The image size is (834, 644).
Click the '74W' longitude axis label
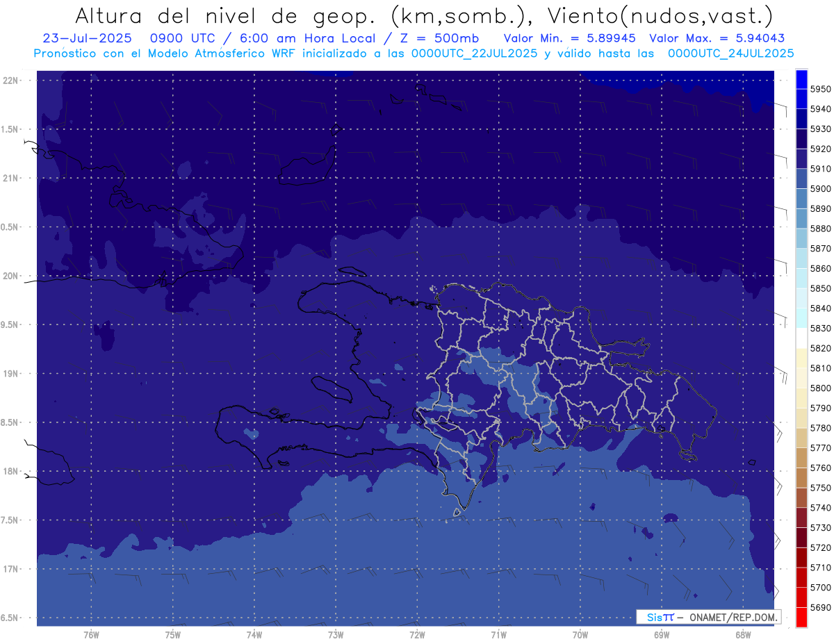click(254, 634)
